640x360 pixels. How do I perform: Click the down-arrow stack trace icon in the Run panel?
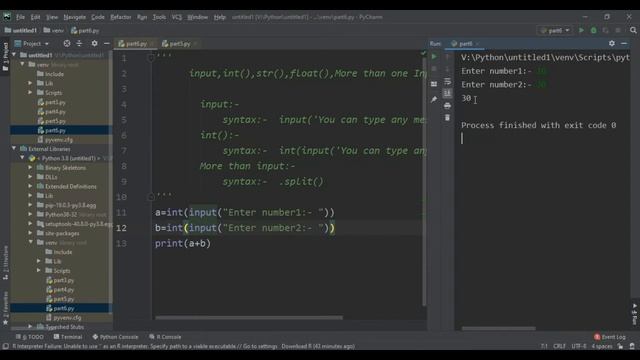(x=447, y=69)
